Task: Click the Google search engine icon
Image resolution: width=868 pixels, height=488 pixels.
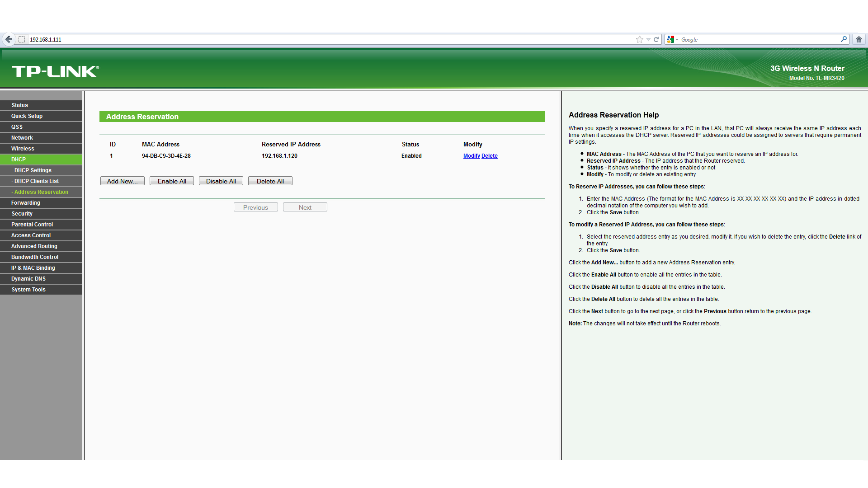Action: (x=670, y=39)
